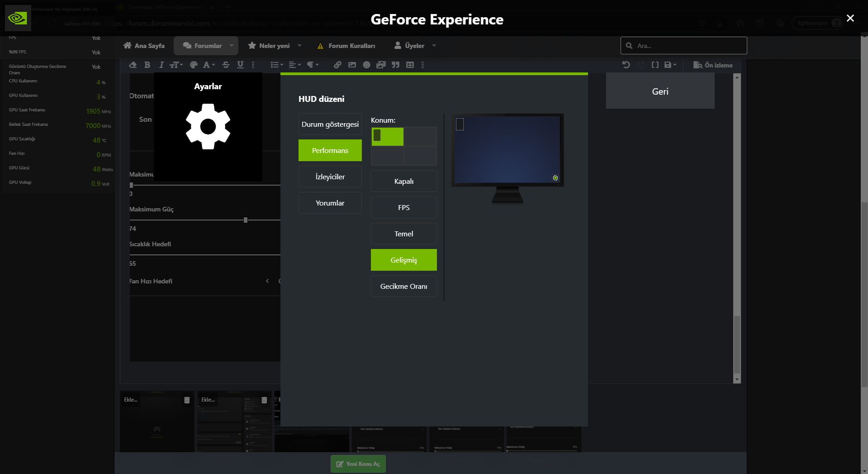868x474 pixels.
Task: Open Forum Kuralları page
Action: [x=346, y=46]
